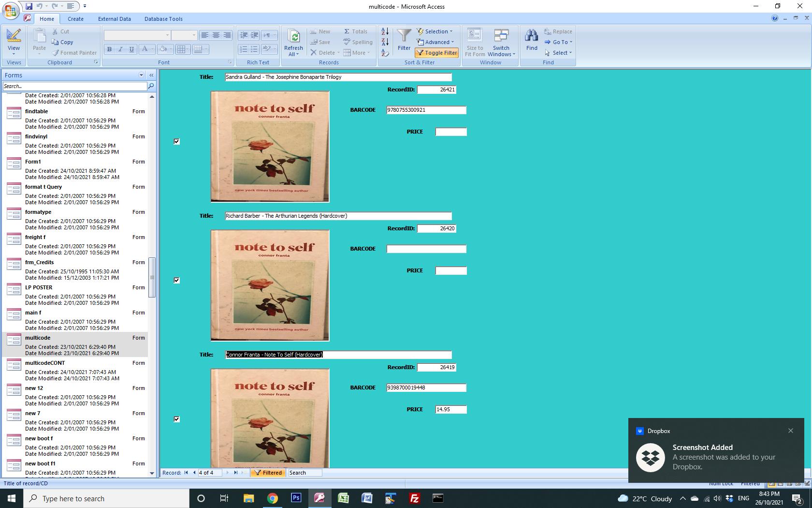Clear all sorts eraser icon
This screenshot has width=812, height=508.
(x=385, y=53)
